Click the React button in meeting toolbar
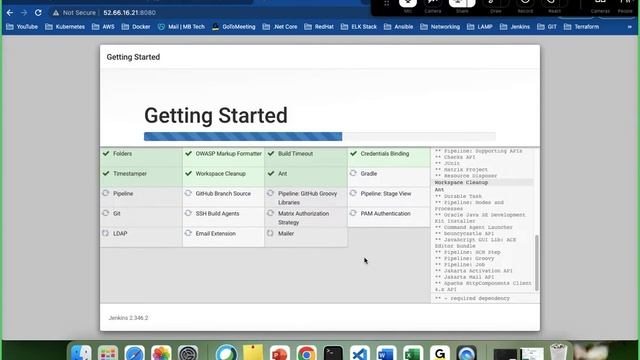Image resolution: width=640 pixels, height=360 pixels. coord(554,5)
